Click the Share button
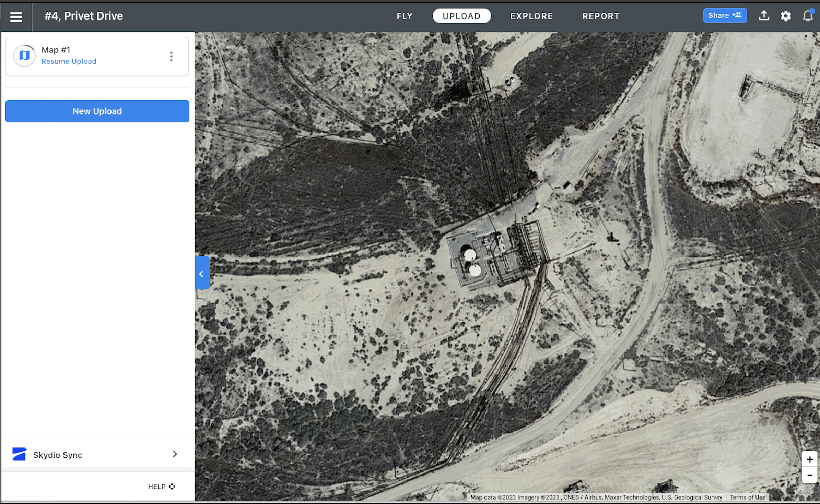This screenshot has height=504, width=820. coord(725,15)
